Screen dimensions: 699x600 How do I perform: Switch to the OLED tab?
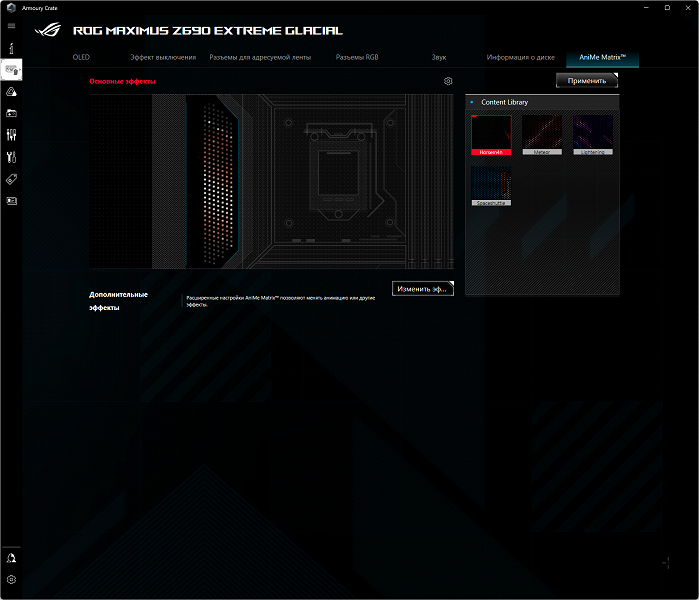pos(81,57)
